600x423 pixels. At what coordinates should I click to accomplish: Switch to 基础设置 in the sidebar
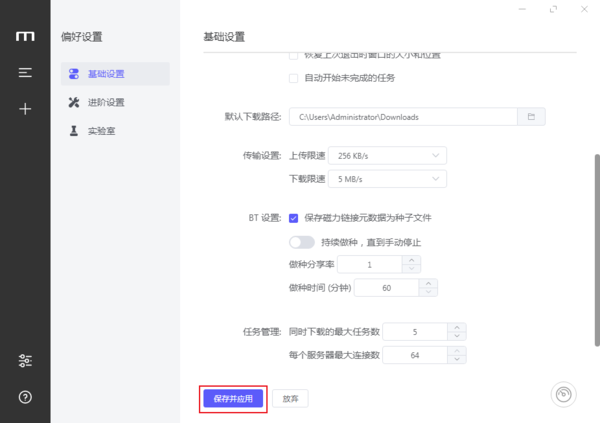tap(105, 74)
